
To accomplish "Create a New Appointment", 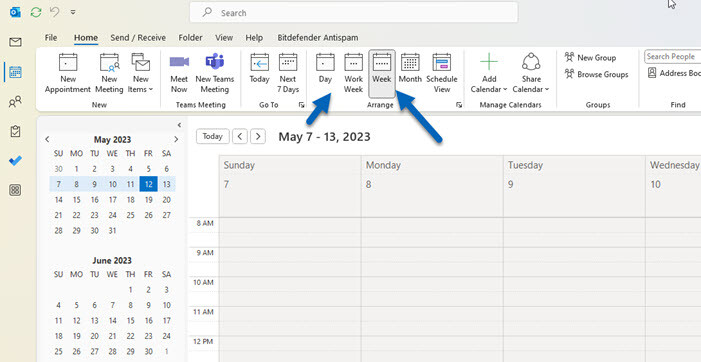I will 68,73.
